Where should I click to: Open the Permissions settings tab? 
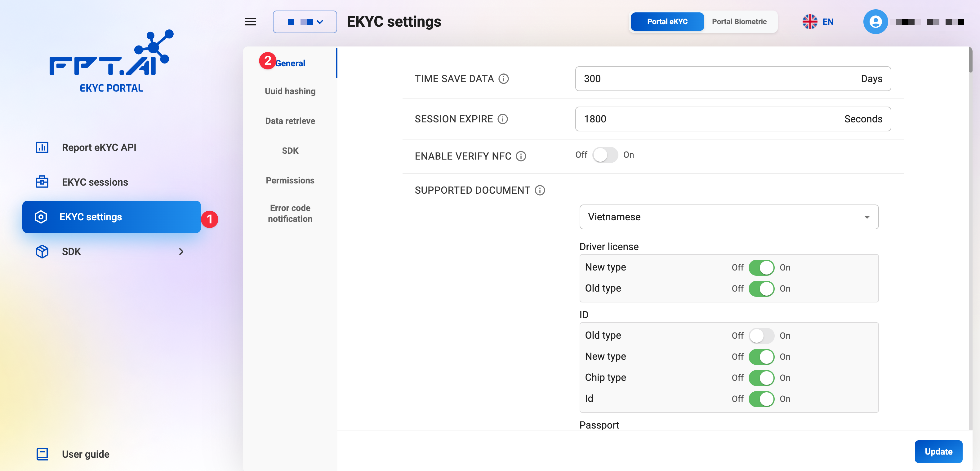pyautogui.click(x=290, y=181)
